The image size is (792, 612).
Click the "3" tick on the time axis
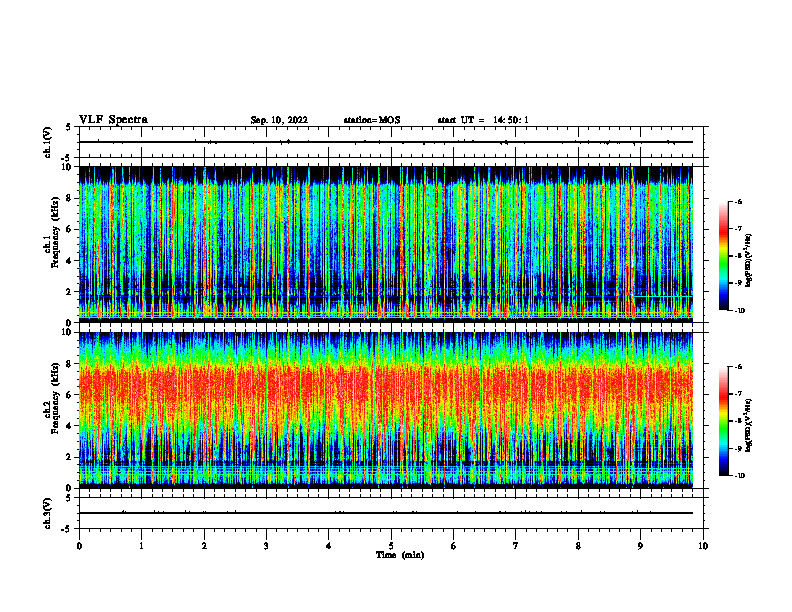click(266, 546)
